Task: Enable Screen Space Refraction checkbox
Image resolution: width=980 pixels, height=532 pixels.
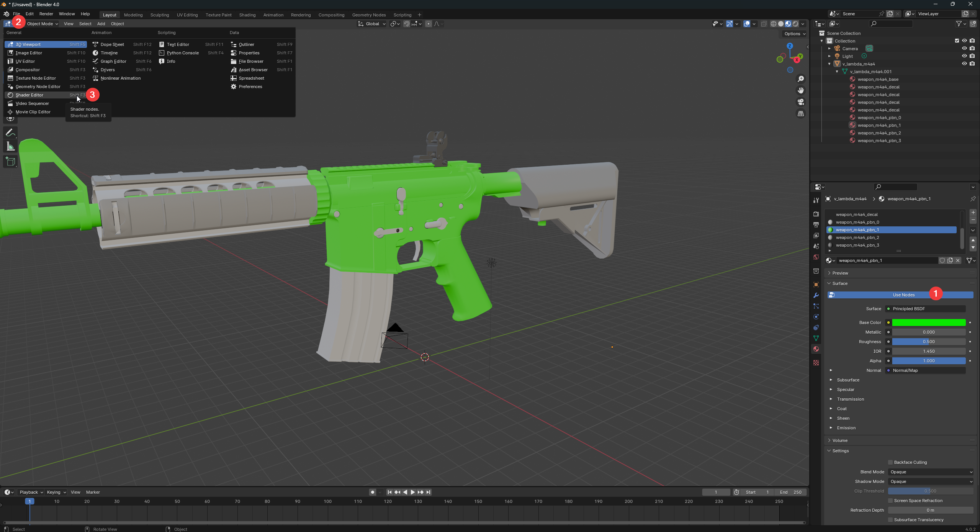Action: click(x=890, y=501)
